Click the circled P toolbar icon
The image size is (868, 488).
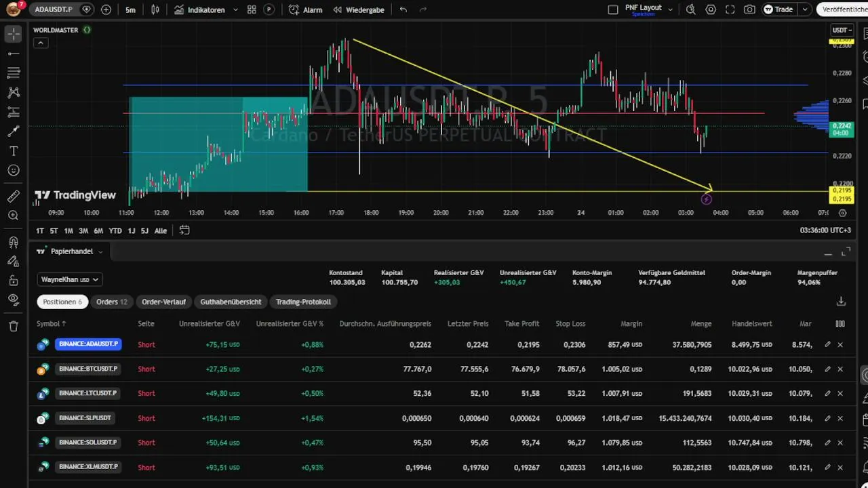(x=269, y=9)
